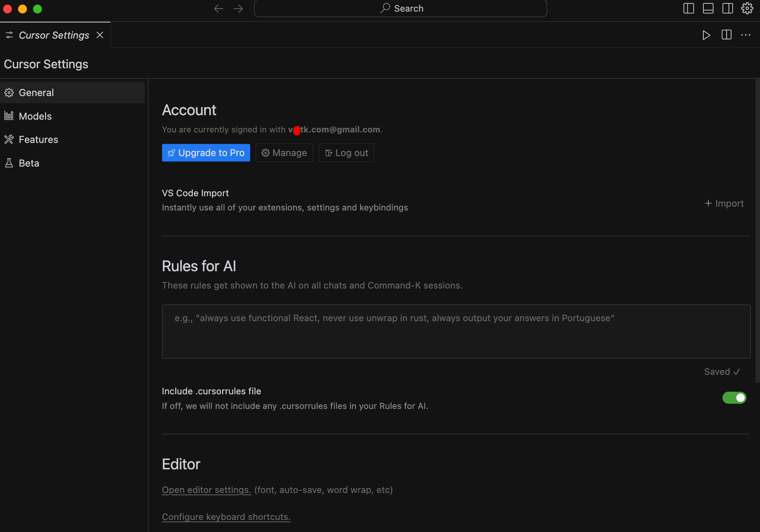Screen dimensions: 760x532
Task: Open settings gear in title bar
Action: (x=747, y=8)
